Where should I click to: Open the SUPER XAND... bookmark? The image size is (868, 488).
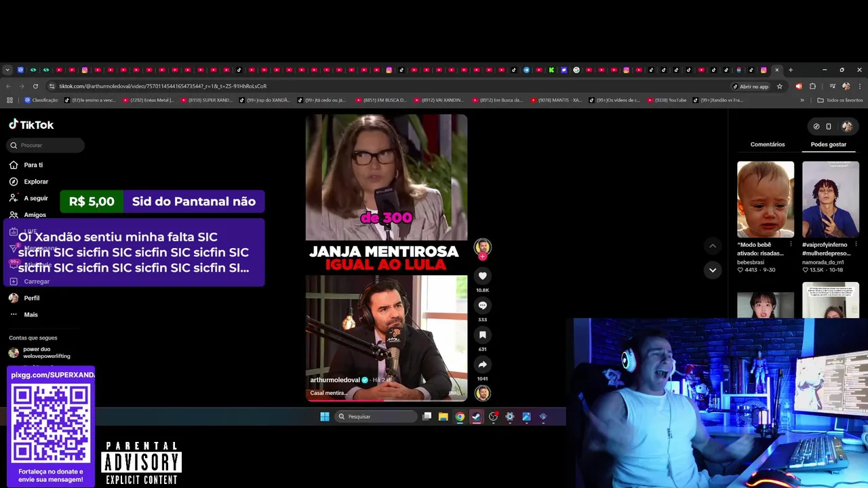tap(207, 100)
